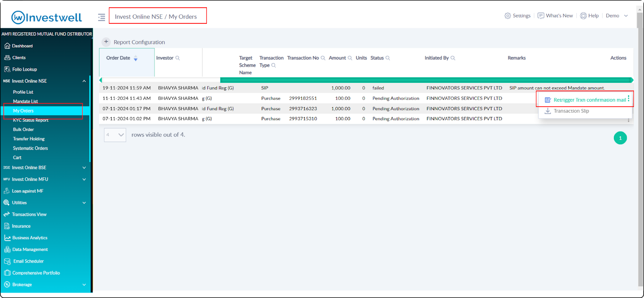Viewport: 644px width, 298px height.
Task: Click the plus icon beside Report Configuration
Action: (x=106, y=42)
